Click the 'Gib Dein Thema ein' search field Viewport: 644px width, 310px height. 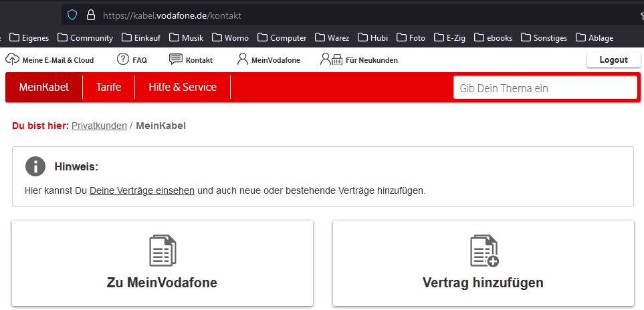tap(545, 88)
